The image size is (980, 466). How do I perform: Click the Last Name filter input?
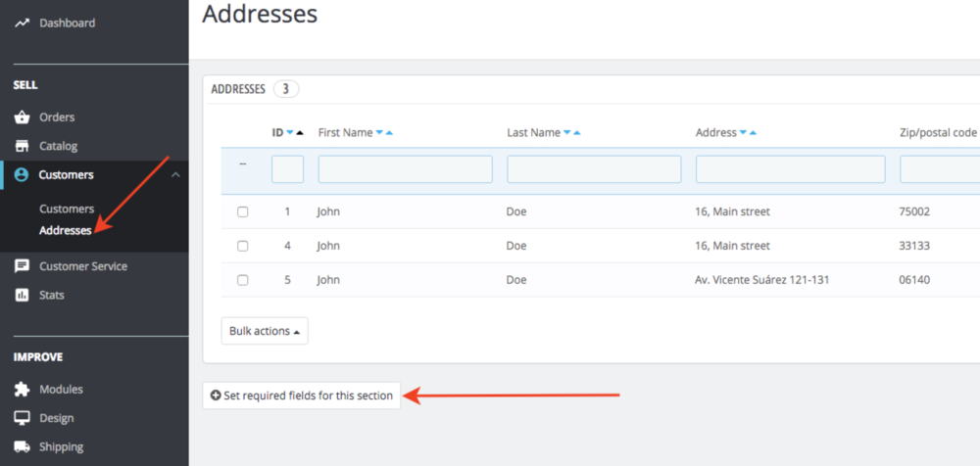[x=594, y=169]
